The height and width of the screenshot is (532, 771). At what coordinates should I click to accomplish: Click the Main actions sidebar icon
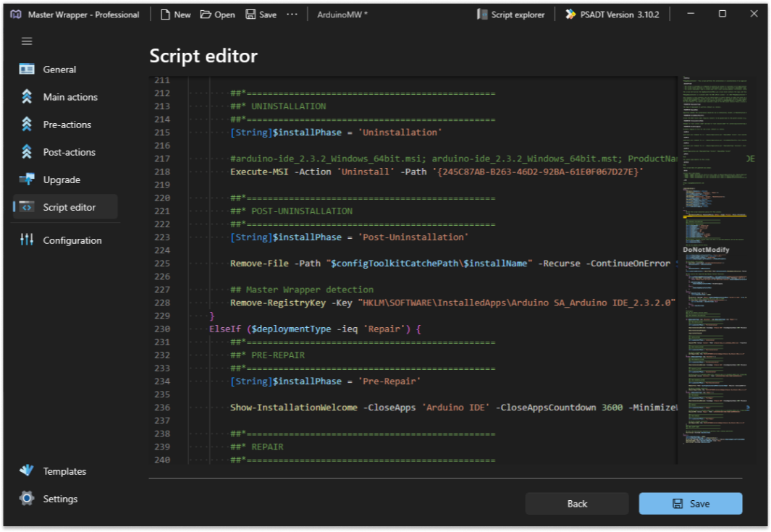click(x=27, y=96)
